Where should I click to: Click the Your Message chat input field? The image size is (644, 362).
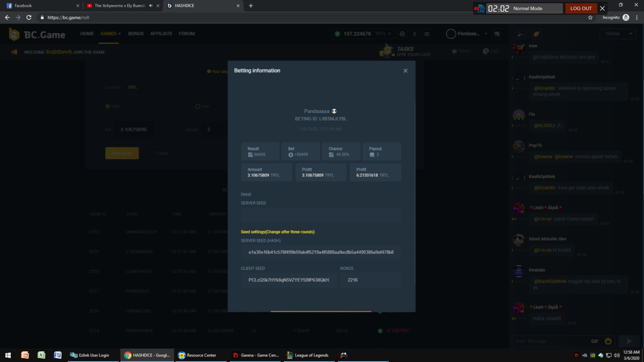[x=550, y=341]
